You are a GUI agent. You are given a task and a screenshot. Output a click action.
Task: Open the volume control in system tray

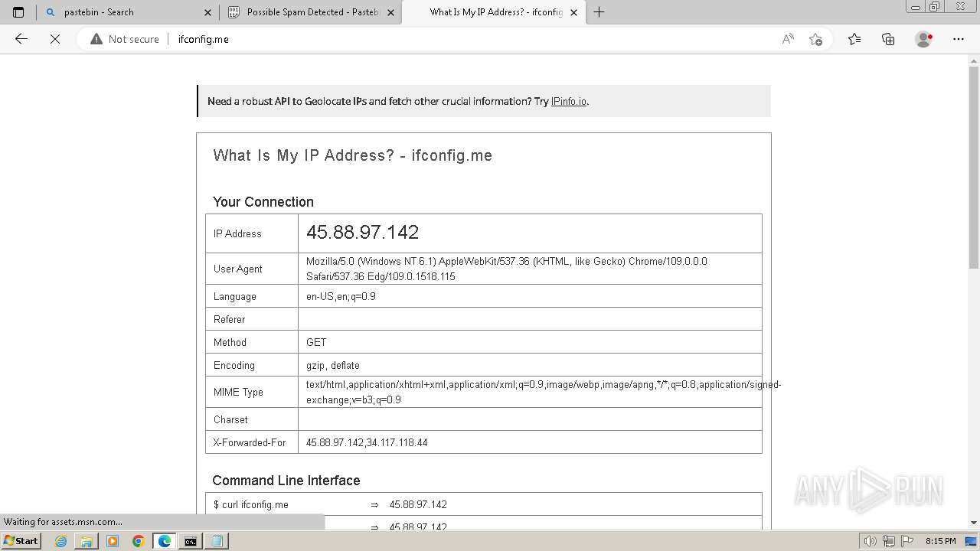[870, 541]
